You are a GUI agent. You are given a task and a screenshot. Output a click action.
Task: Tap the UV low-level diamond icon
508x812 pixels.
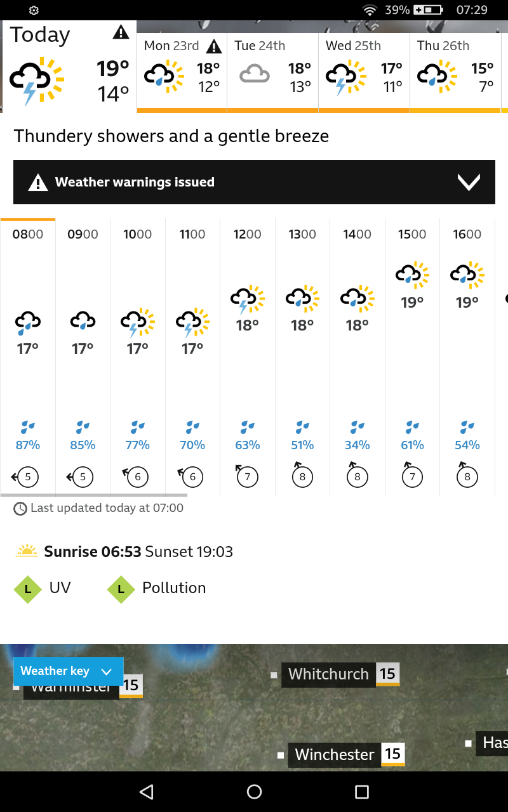(28, 589)
